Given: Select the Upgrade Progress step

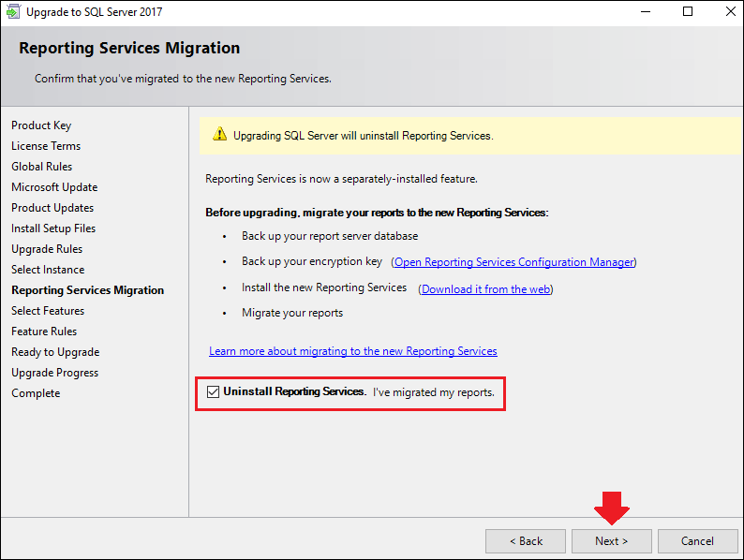Looking at the screenshot, I should point(55,373).
